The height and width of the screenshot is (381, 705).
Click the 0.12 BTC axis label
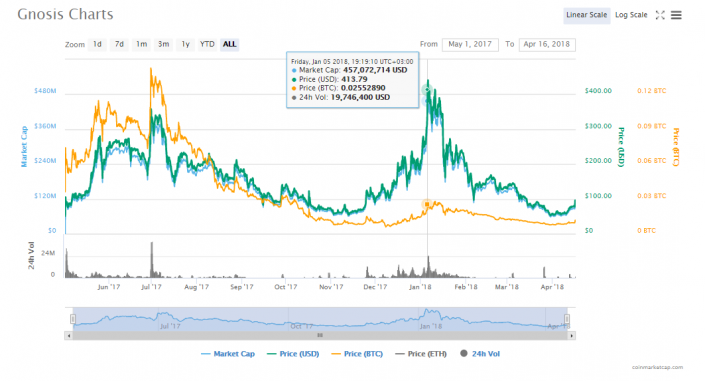[651, 91]
